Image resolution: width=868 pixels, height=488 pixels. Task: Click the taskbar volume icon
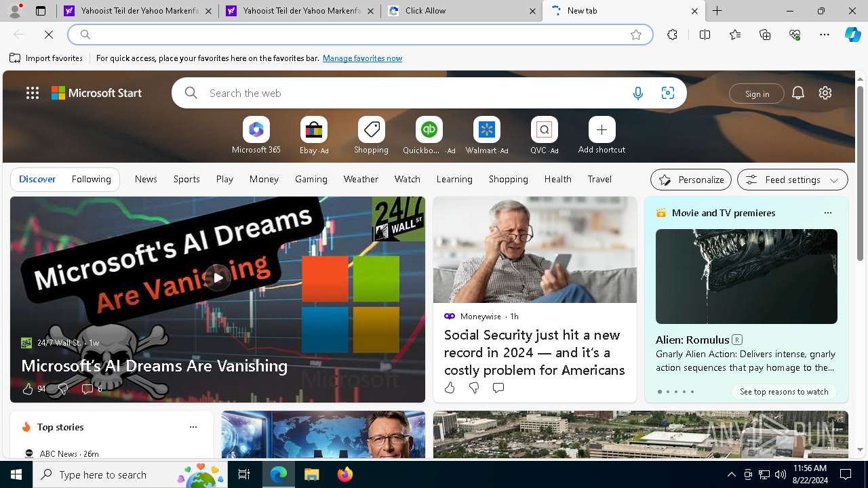coord(781,474)
